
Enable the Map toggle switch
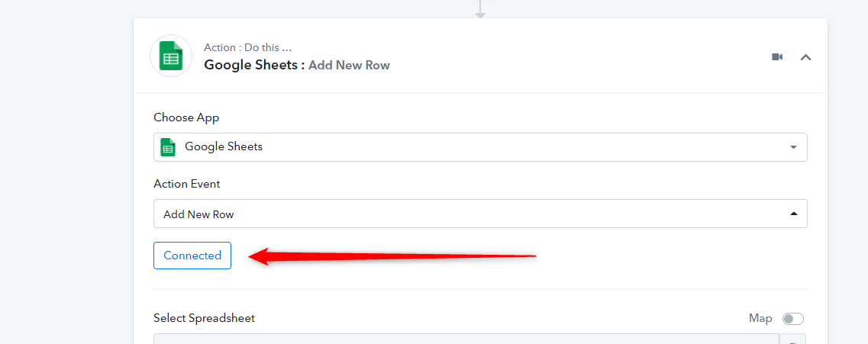coord(792,319)
